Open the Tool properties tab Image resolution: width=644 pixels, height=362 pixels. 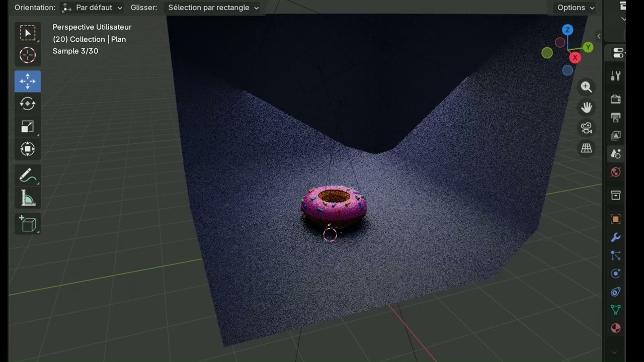616,76
